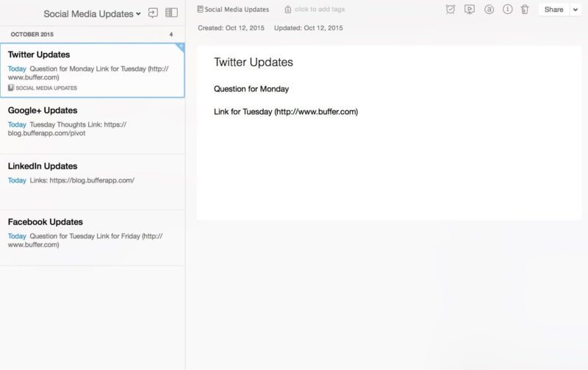Open the Social Media Updates notebook label in note header
The height and width of the screenshot is (370, 588).
pos(237,10)
